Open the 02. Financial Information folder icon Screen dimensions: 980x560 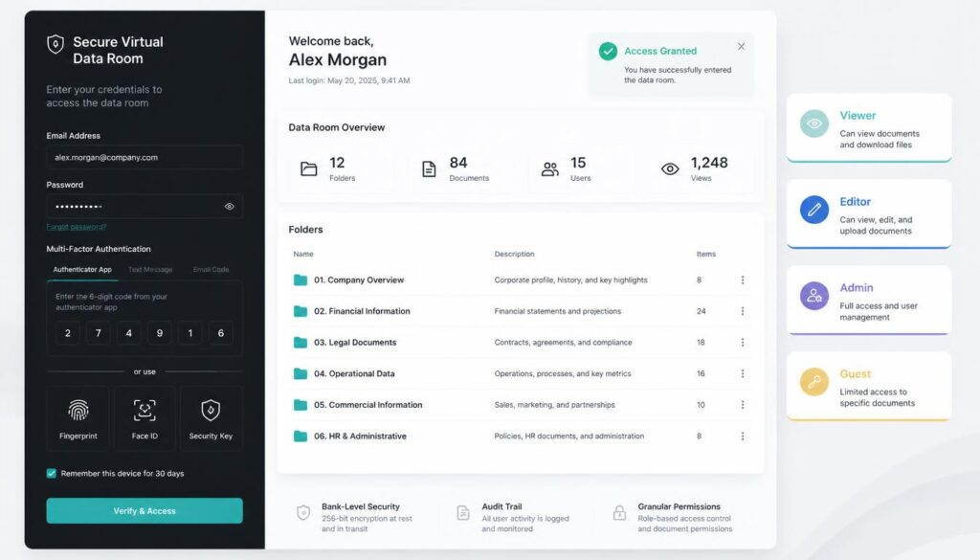(x=301, y=311)
